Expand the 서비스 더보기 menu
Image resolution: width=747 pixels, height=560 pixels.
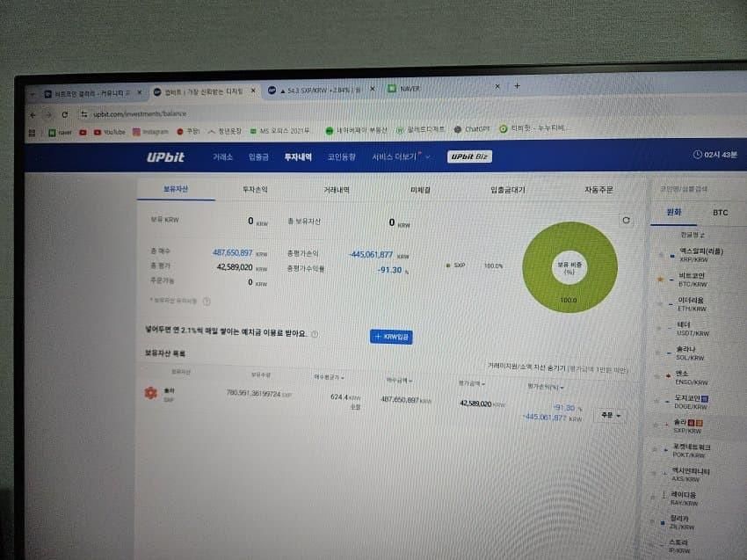[401, 156]
